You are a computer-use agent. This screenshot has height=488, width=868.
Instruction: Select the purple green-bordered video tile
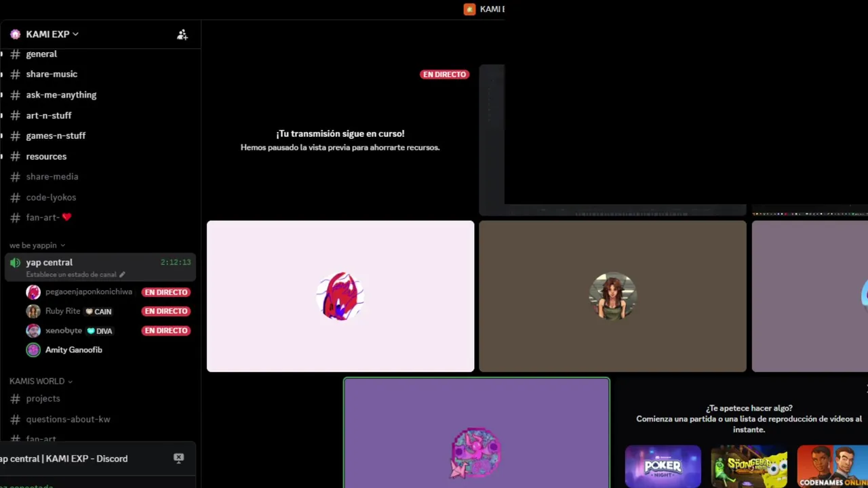(x=476, y=433)
